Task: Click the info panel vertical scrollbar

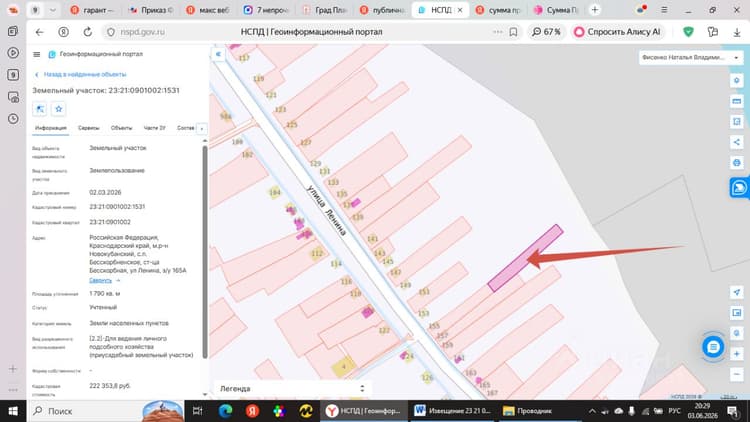Action: coord(205,251)
